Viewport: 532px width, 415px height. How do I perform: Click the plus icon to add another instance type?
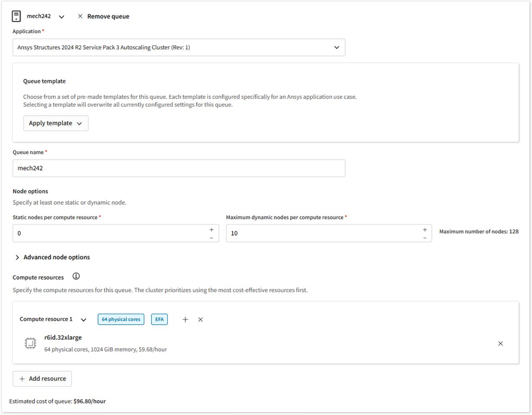tap(185, 319)
